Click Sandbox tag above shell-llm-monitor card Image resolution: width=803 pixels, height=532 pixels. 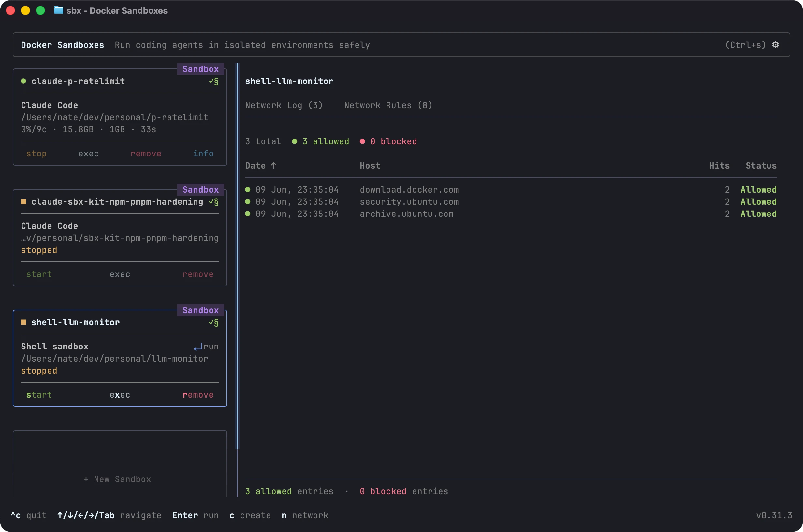point(201,310)
